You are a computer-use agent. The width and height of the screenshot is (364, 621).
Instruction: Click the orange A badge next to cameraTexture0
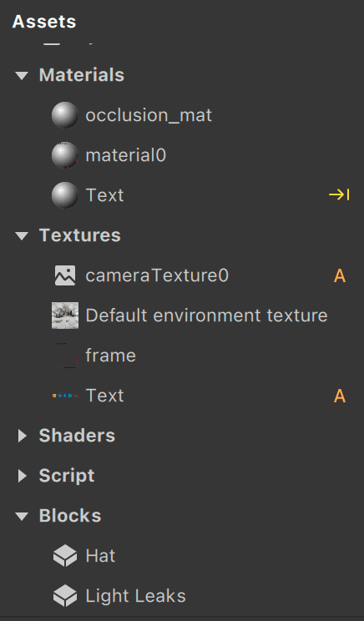(340, 275)
